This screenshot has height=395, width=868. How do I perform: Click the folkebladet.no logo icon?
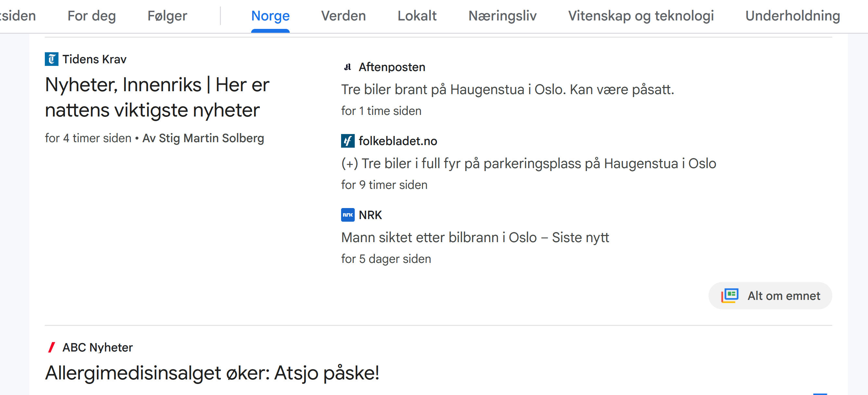tap(347, 141)
